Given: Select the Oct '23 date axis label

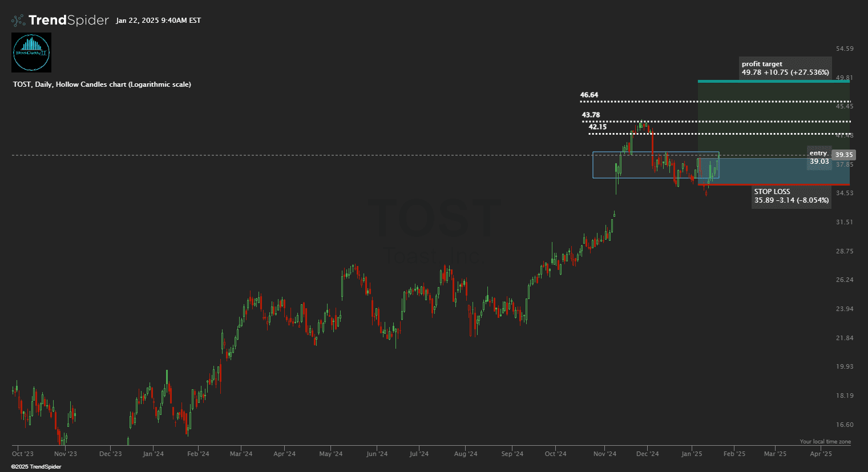Looking at the screenshot, I should pyautogui.click(x=23, y=454).
